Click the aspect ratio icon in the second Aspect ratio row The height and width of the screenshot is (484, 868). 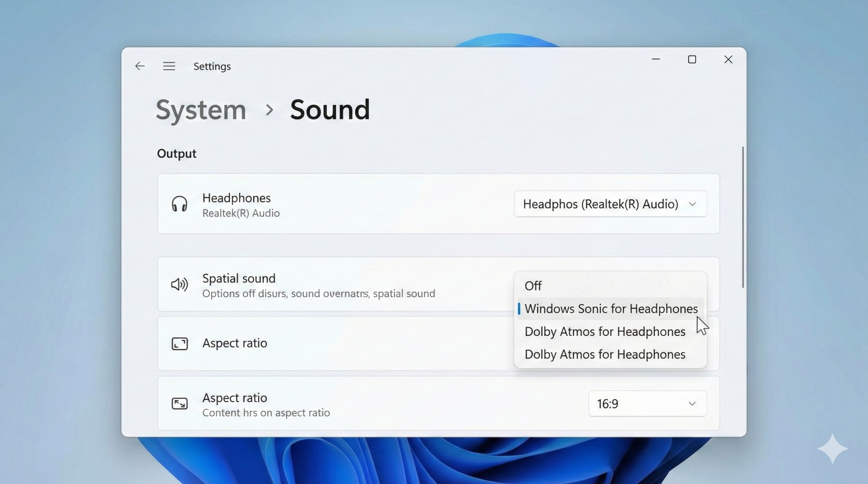[179, 403]
